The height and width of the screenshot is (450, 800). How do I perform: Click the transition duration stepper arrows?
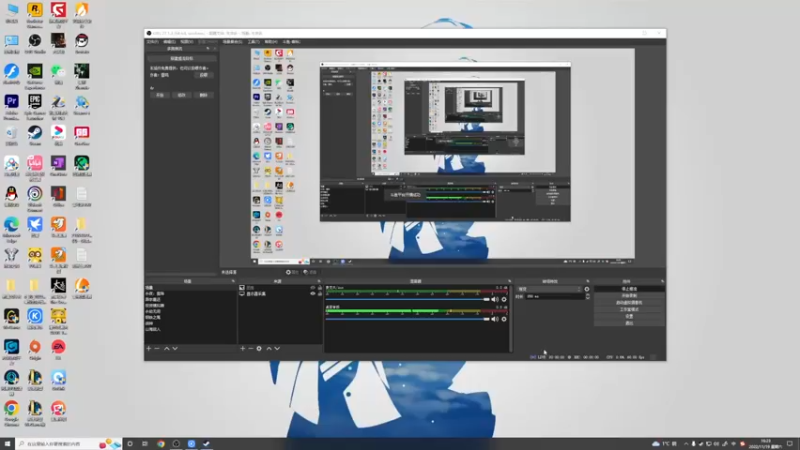[x=588, y=296]
